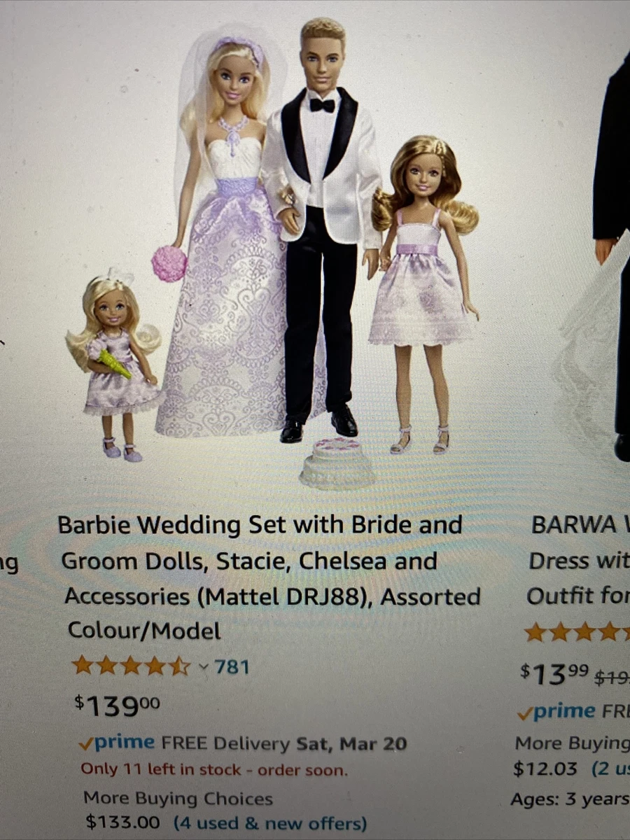The width and height of the screenshot is (630, 840).
Task: Open the BARWA product title link
Action: pyautogui.click(x=580, y=561)
